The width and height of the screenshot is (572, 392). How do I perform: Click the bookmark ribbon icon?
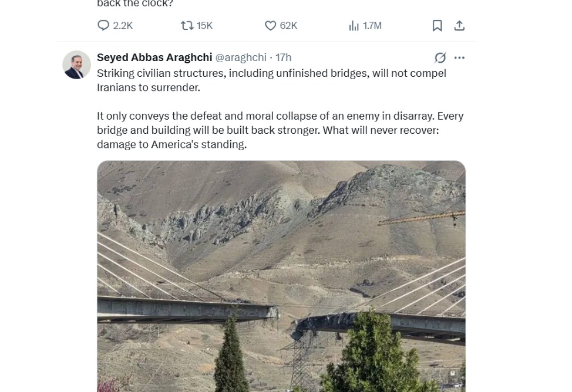(x=436, y=25)
